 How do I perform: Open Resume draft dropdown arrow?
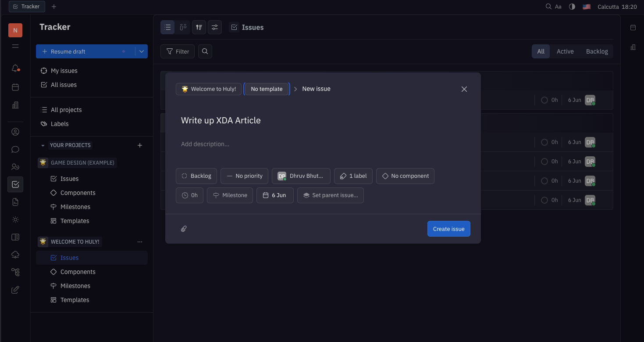pyautogui.click(x=142, y=51)
